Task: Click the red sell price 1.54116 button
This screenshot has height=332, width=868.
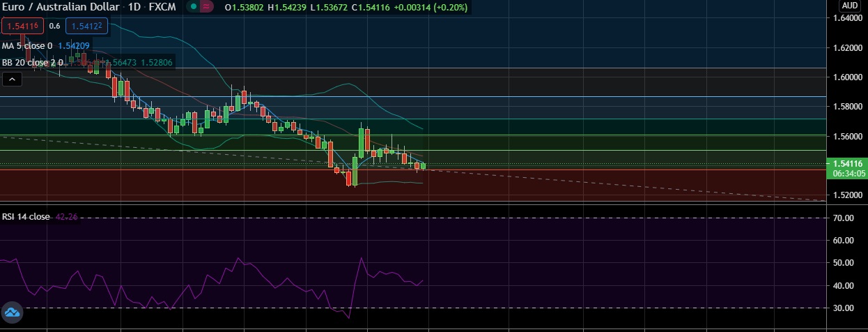Action: click(23, 27)
